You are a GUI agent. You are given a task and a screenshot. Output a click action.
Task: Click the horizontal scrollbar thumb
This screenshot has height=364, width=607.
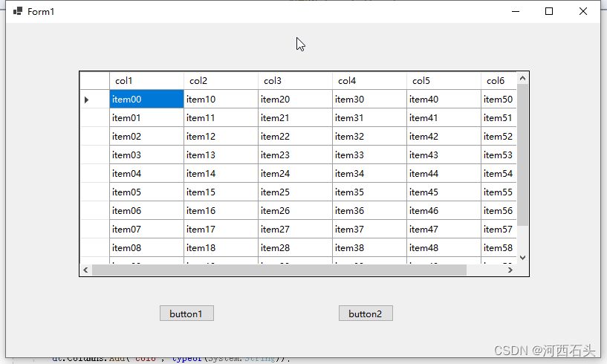point(279,270)
